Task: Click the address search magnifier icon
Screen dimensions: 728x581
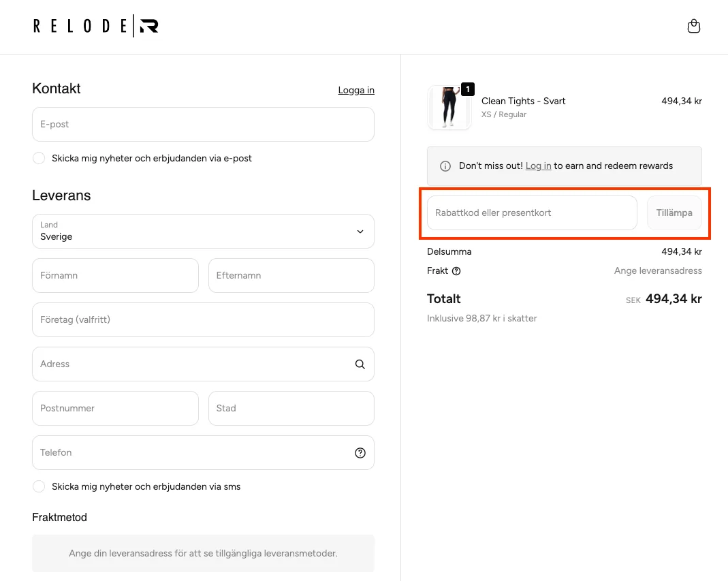Action: click(x=360, y=364)
